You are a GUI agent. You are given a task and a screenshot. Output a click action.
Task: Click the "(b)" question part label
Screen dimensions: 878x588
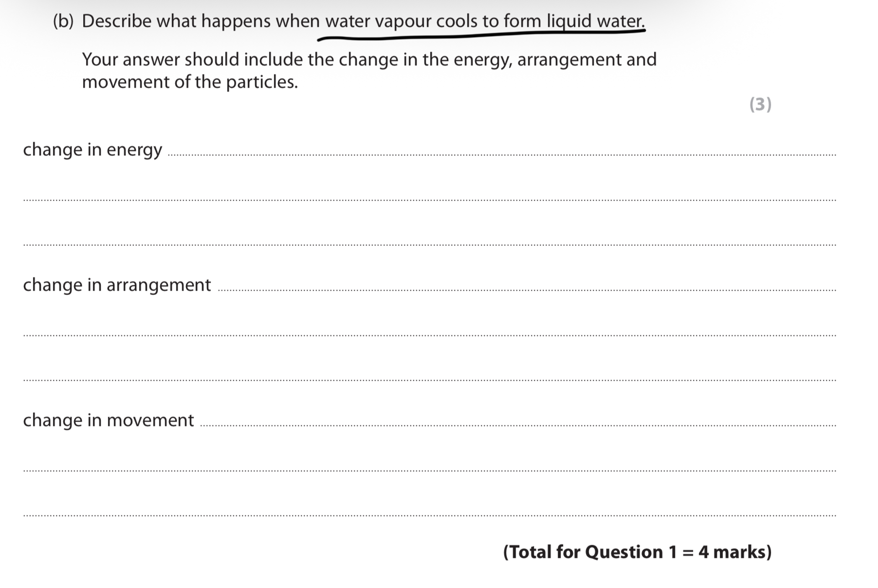(63, 21)
